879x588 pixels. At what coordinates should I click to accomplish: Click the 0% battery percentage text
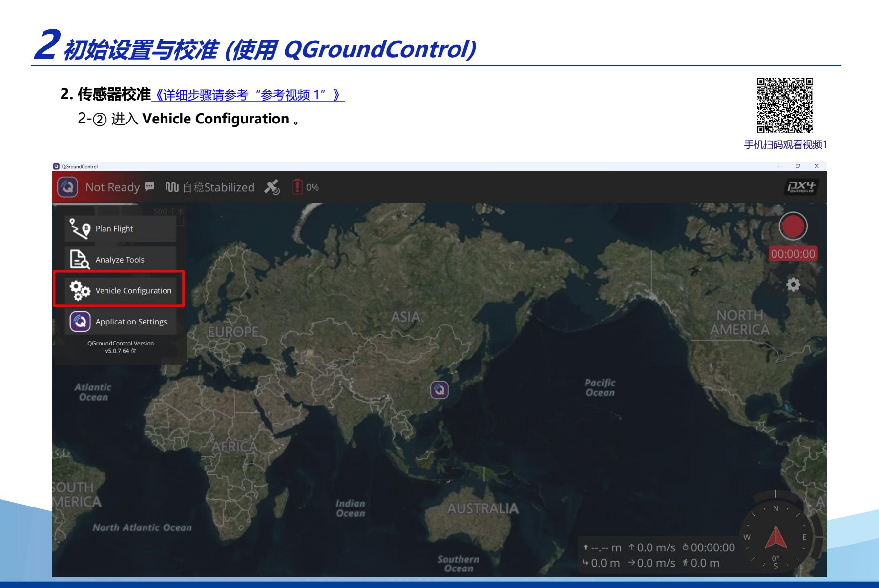point(313,187)
